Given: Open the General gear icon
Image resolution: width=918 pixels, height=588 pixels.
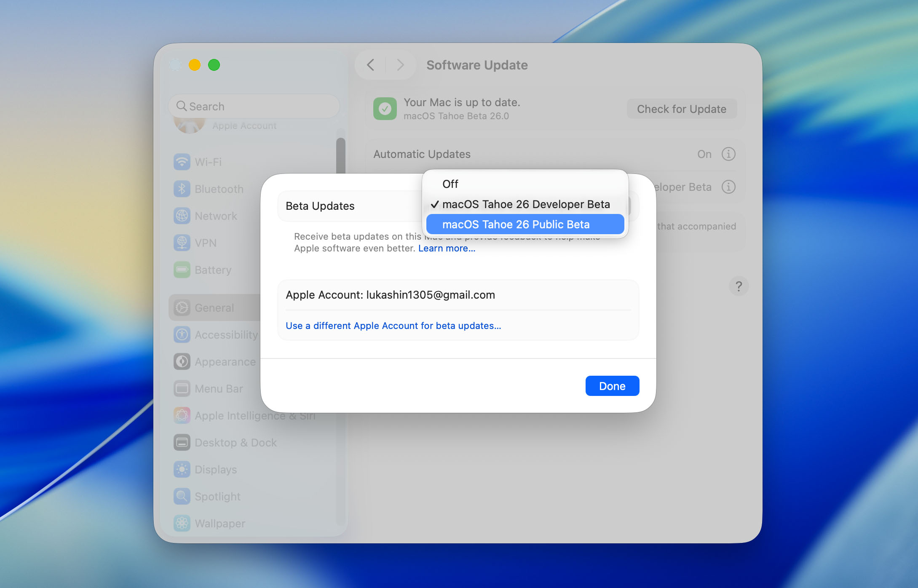Looking at the screenshot, I should pyautogui.click(x=182, y=307).
